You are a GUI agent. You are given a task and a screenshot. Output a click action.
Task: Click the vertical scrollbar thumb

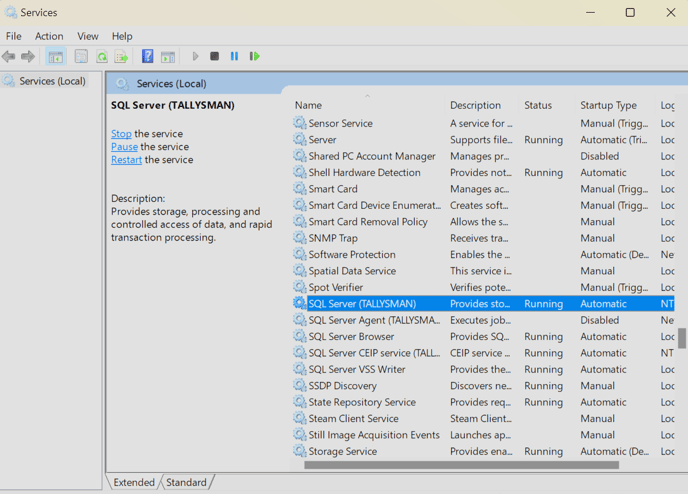[682, 338]
